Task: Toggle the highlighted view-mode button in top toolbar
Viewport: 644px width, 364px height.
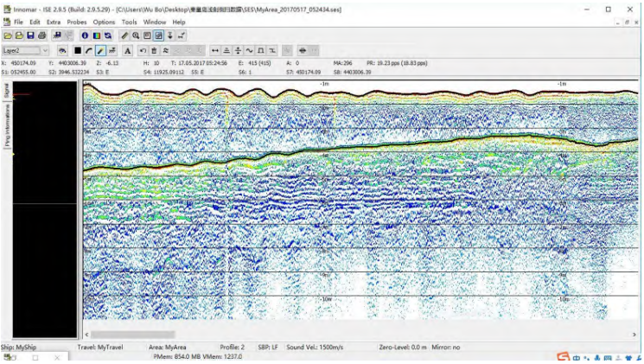Action: [x=158, y=35]
